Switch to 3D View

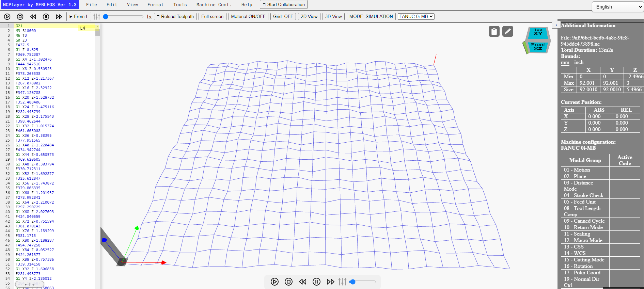click(333, 16)
